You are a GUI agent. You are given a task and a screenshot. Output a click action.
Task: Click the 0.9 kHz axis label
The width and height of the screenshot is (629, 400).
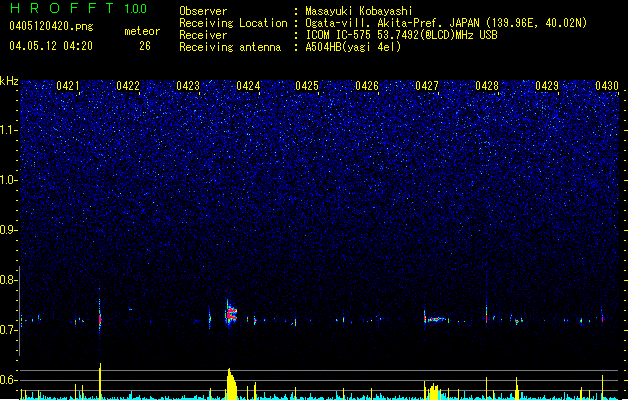pos(9,230)
